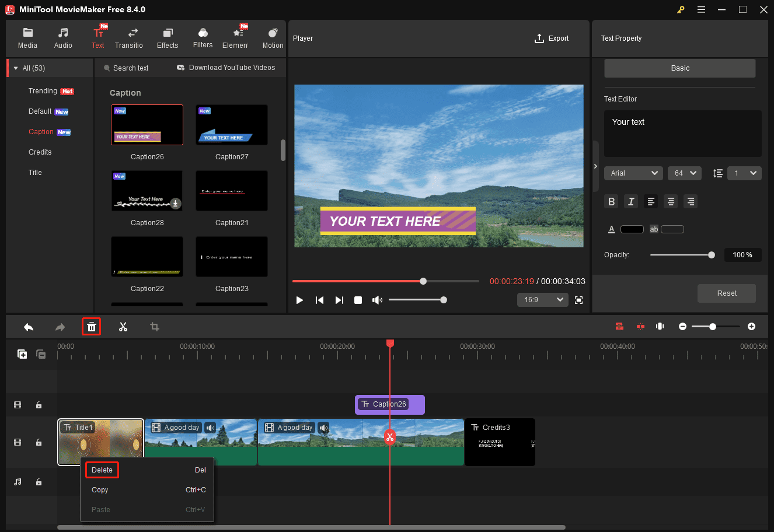
Task: Open the Elements panel
Action: click(x=237, y=37)
